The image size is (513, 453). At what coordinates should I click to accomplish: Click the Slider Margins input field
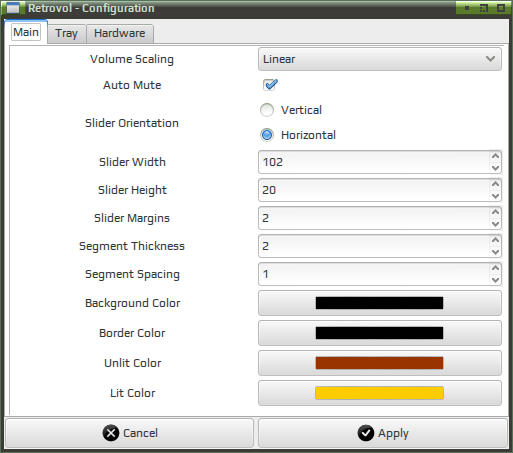click(x=374, y=218)
